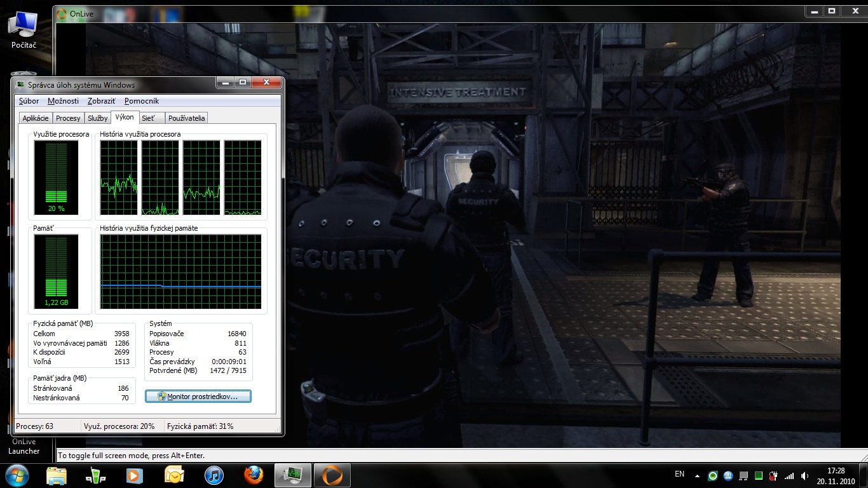Open the Windows Start menu orb
The width and height of the screenshot is (868, 488).
[17, 475]
